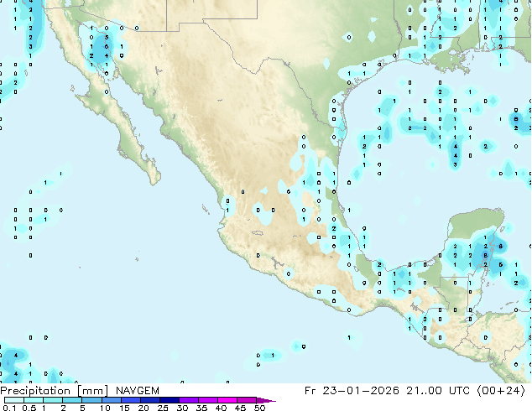Viewport: 532px width, 411px height.
Task: Click the "(00+24)" forecast offset label
Action: (x=501, y=391)
